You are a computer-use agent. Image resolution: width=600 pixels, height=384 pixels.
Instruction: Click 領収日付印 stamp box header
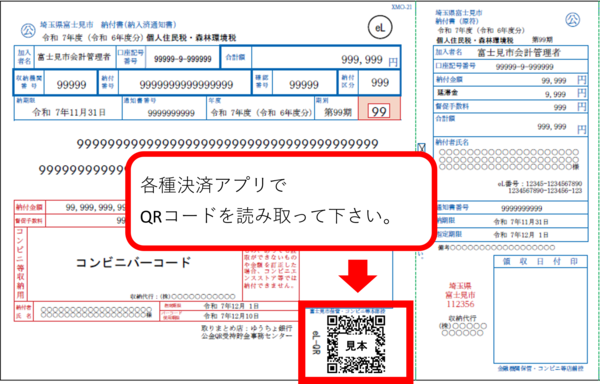540,261
